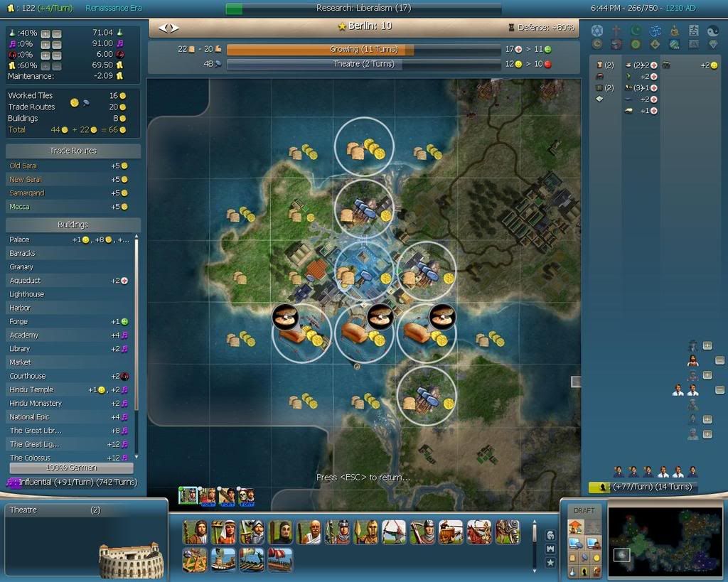728x582 pixels.
Task: Select the Hinduism Om religion icon
Action: tap(655, 31)
